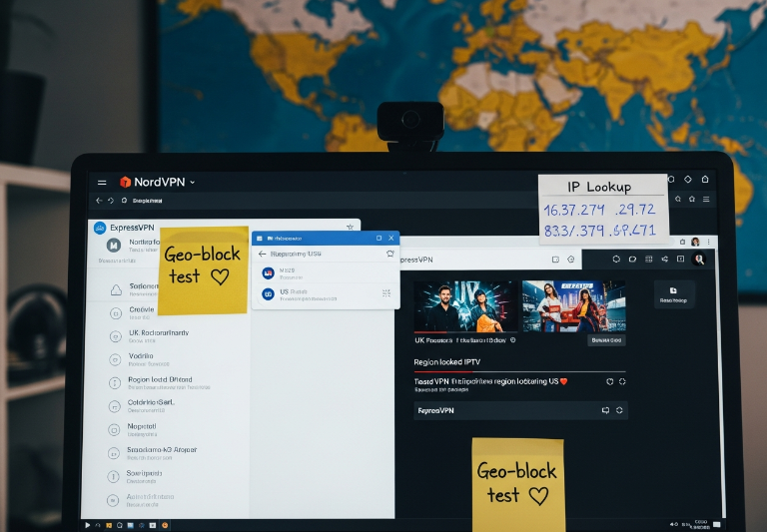Click the star icon in ExpressVPN header
The image size is (767, 532).
[x=350, y=227]
